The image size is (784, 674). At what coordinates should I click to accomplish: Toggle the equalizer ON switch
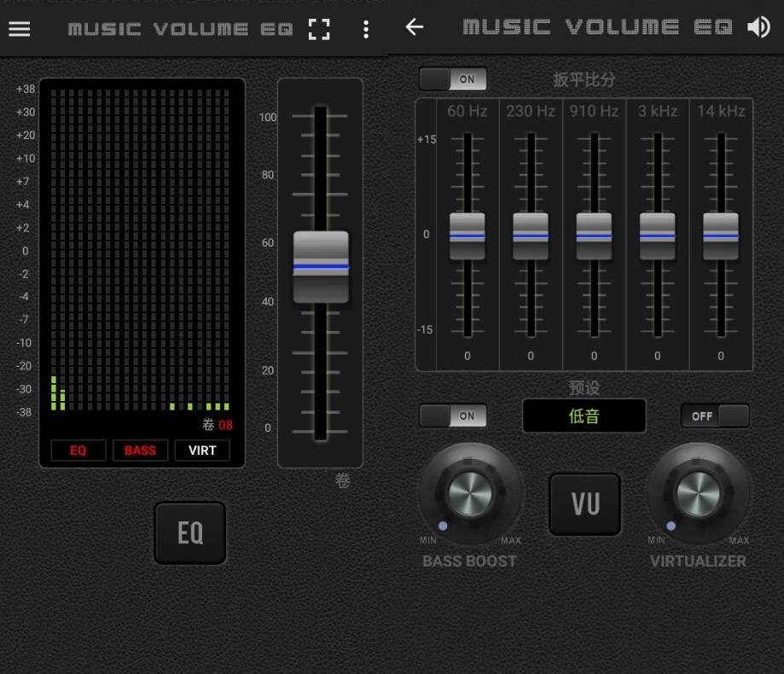coord(453,79)
